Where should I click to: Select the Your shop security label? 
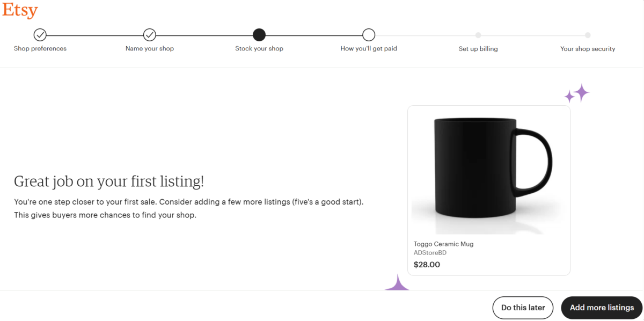coord(588,48)
